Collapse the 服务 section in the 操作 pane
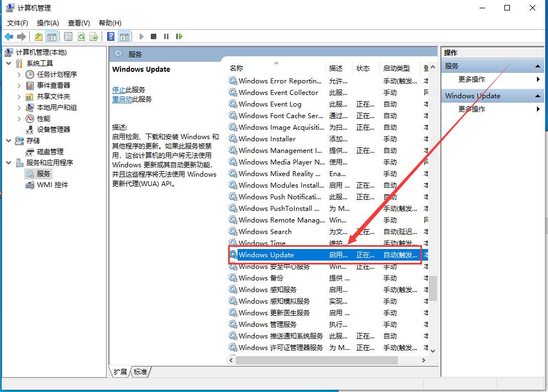This screenshot has width=548, height=392. [x=536, y=65]
